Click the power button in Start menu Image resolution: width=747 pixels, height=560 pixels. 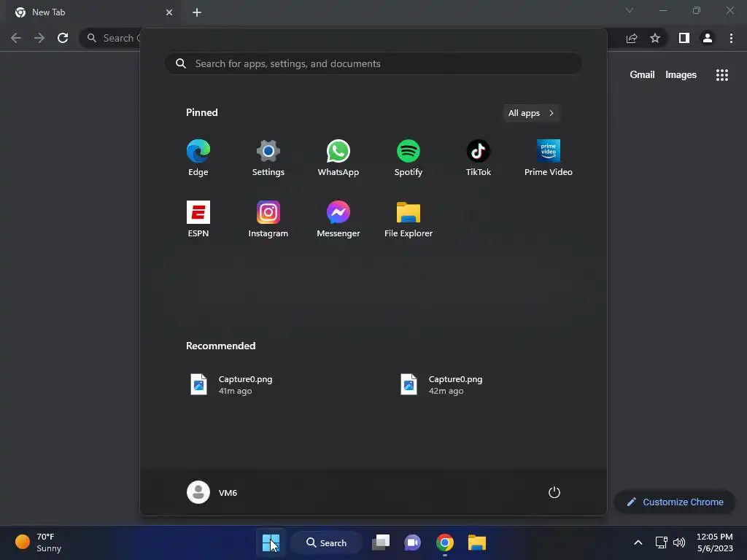554,492
